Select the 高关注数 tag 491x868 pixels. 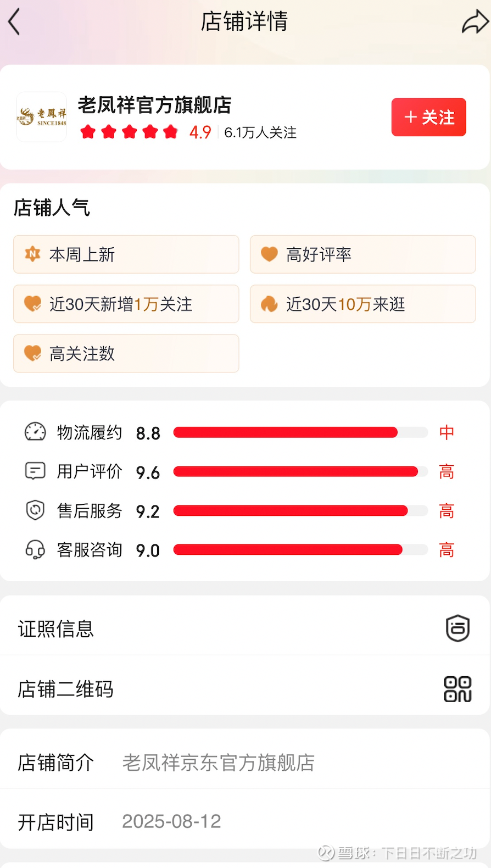[126, 353]
